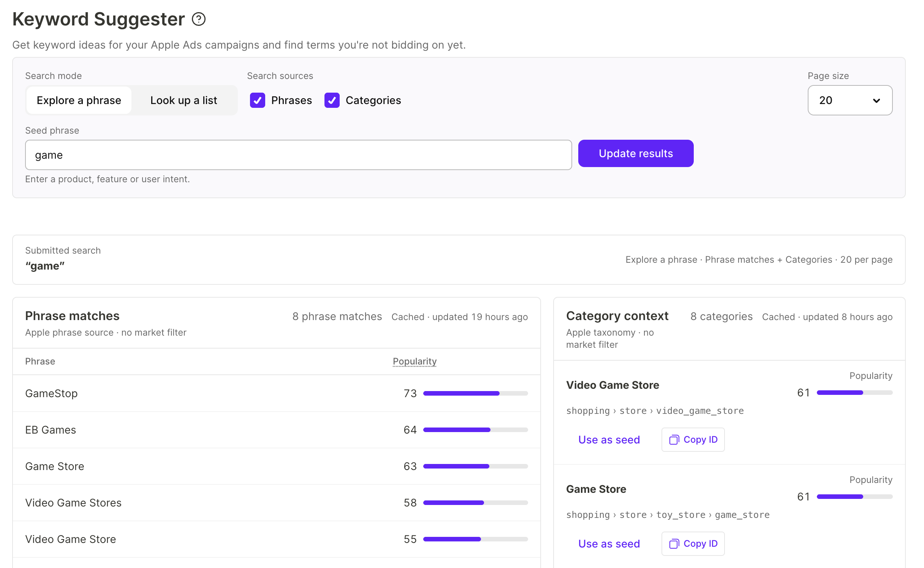
Task: Click the 20 per page summary text
Action: (x=866, y=260)
